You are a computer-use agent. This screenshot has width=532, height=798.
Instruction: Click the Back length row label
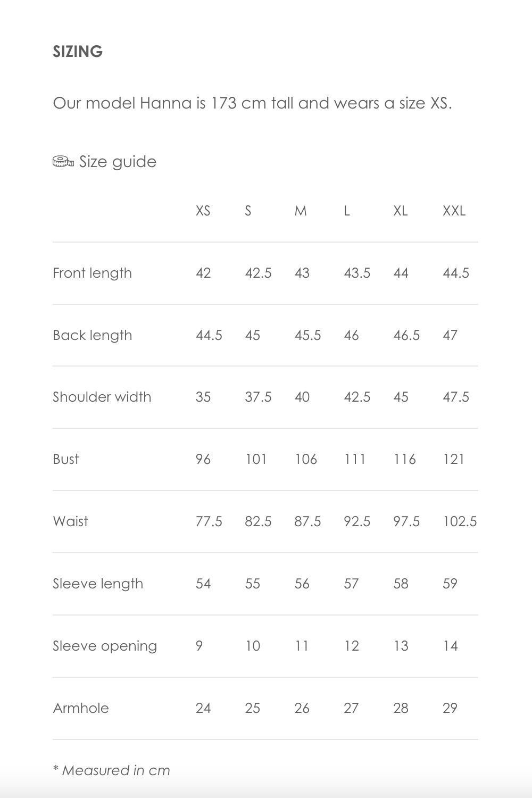click(x=92, y=335)
